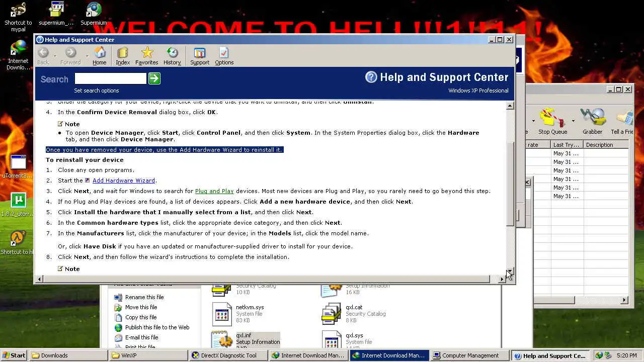
Task: Switch to Computer Management taskbar button
Action: (470, 355)
